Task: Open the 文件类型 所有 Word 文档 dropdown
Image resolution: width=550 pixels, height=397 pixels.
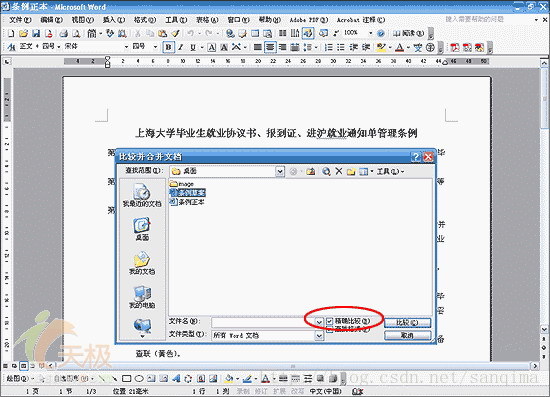Action: 318,336
